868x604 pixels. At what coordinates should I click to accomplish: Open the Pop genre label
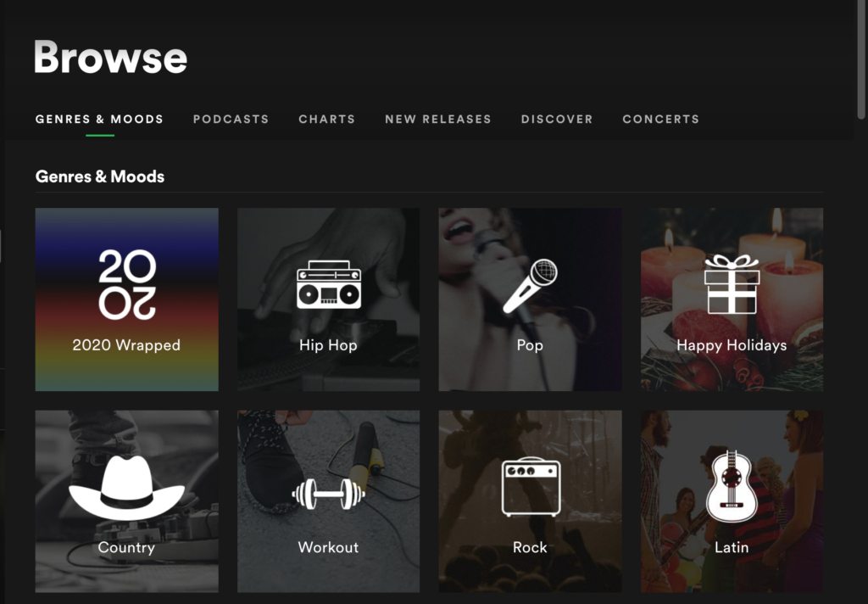coord(530,346)
